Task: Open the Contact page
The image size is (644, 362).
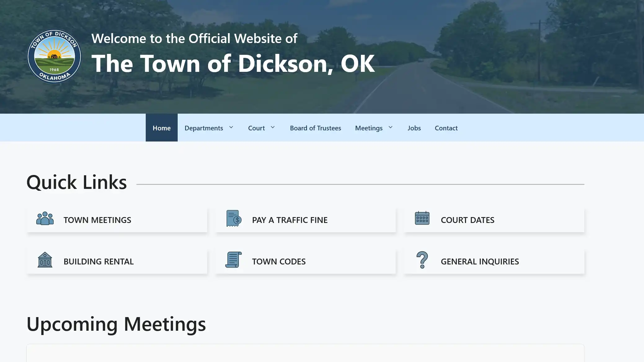Action: point(446,128)
